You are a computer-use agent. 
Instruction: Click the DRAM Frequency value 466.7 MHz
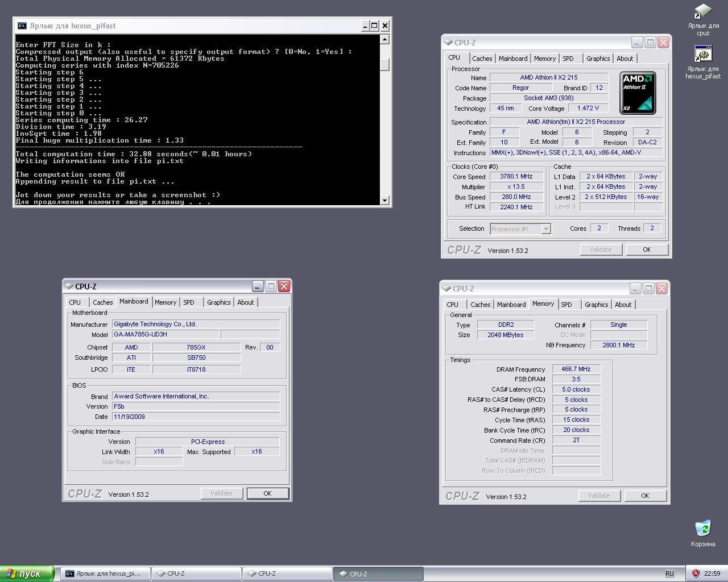tap(576, 369)
